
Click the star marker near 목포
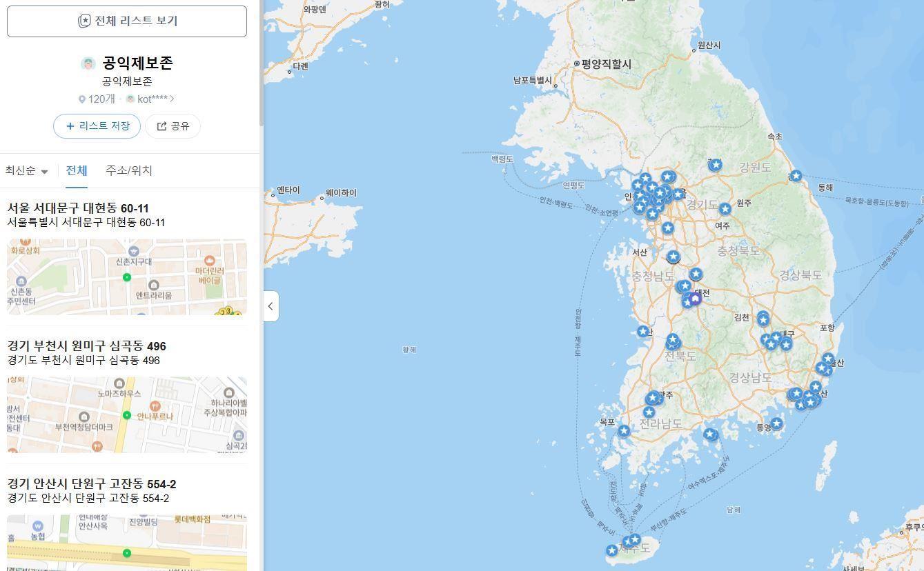(x=623, y=429)
